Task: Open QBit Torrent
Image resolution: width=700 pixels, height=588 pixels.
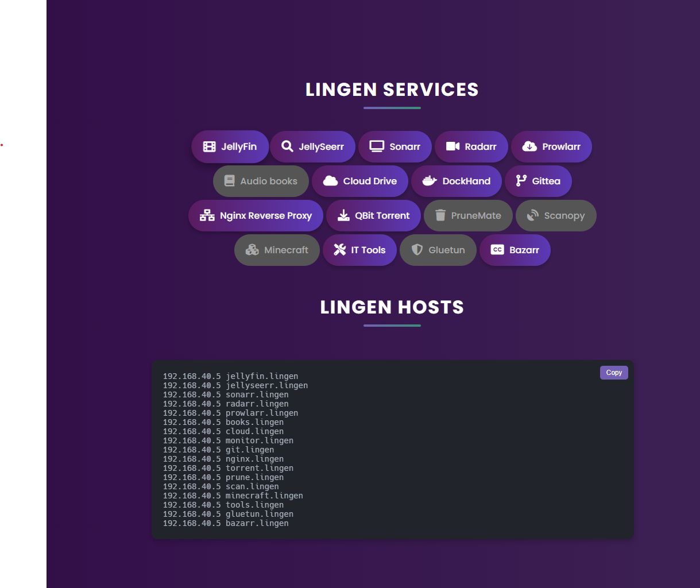Action: (374, 215)
